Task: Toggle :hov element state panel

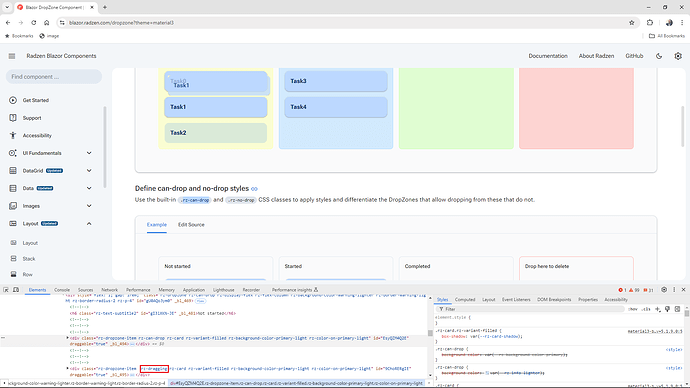Action: 633,309
